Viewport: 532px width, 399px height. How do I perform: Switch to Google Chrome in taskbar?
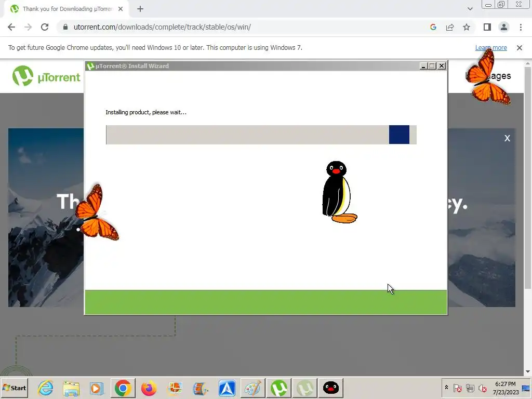pos(123,388)
